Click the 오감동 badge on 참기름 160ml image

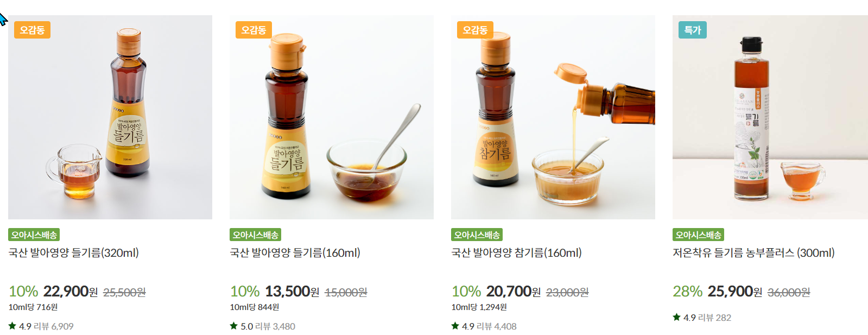(x=475, y=30)
